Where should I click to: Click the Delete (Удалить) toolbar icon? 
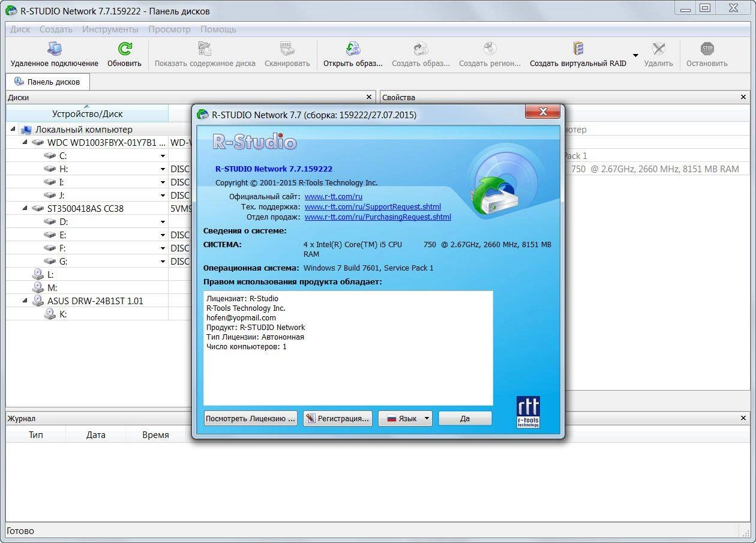point(658,49)
